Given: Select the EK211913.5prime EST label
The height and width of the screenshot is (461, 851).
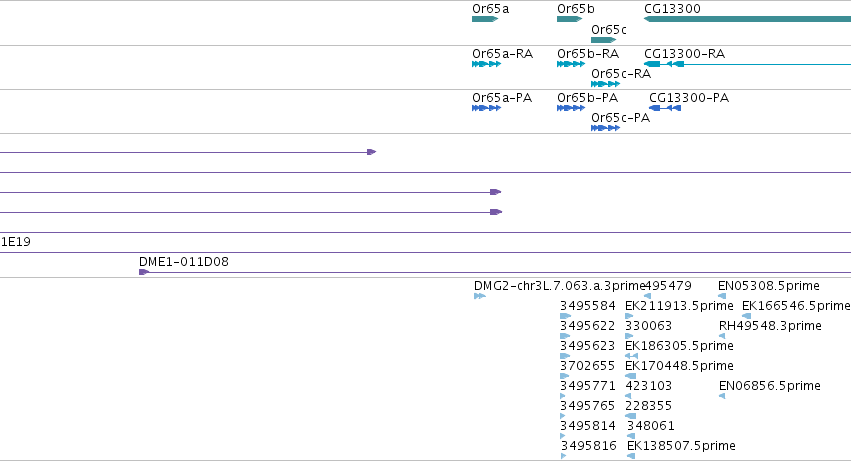Looking at the screenshot, I should pos(679,306).
